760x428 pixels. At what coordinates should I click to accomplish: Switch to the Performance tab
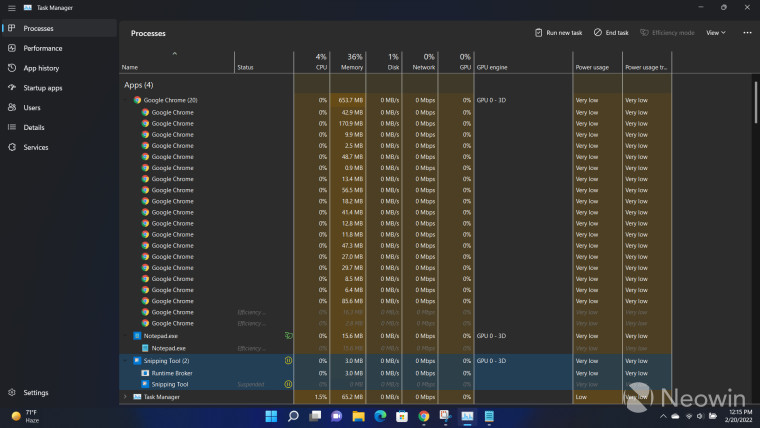tap(59, 48)
